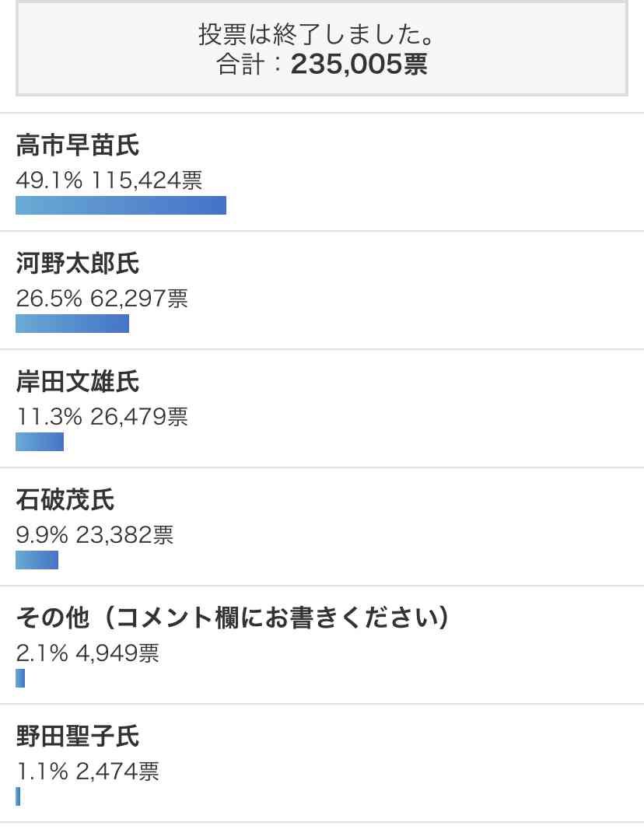Image resolution: width=644 pixels, height=833 pixels.
Task: Click the 9.9% result bar for 石破茂氏
Action: (x=37, y=560)
